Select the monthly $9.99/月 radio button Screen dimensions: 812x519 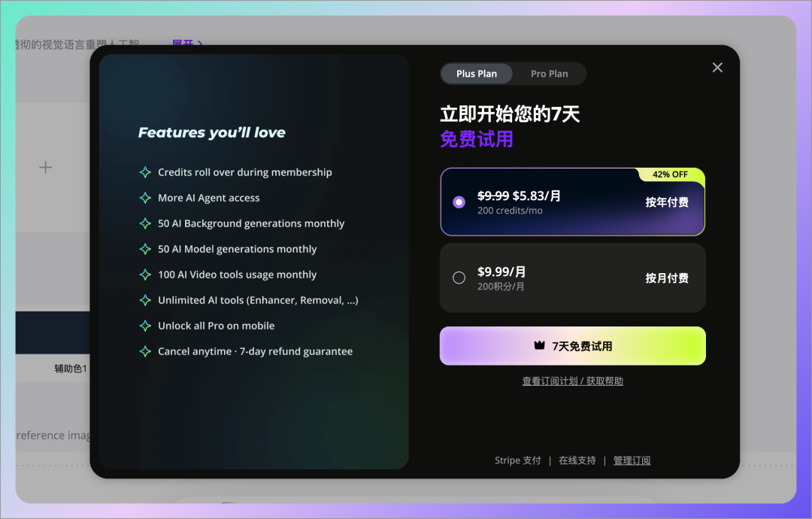[459, 278]
